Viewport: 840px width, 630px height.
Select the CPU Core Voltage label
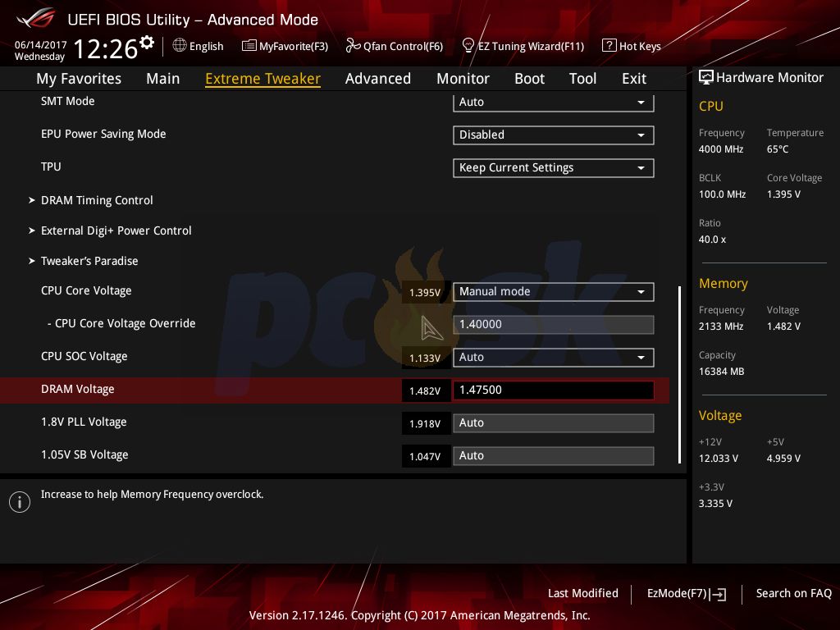click(86, 291)
